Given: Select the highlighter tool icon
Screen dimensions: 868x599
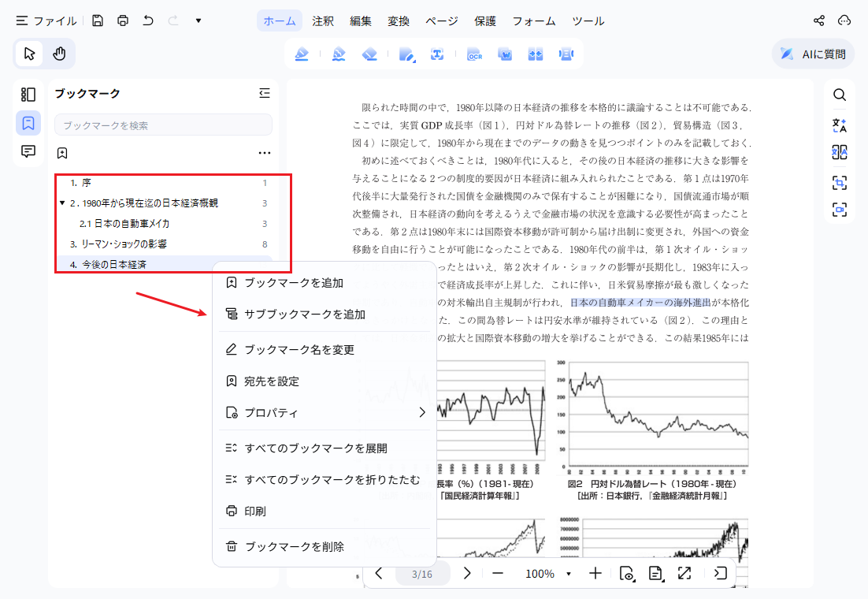Looking at the screenshot, I should click(x=302, y=54).
